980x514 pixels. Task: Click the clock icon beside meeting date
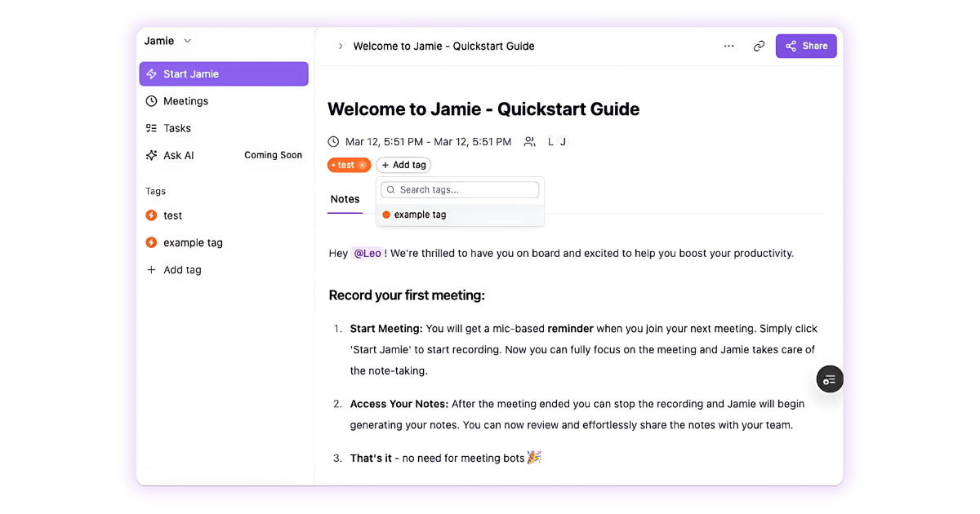tap(333, 142)
